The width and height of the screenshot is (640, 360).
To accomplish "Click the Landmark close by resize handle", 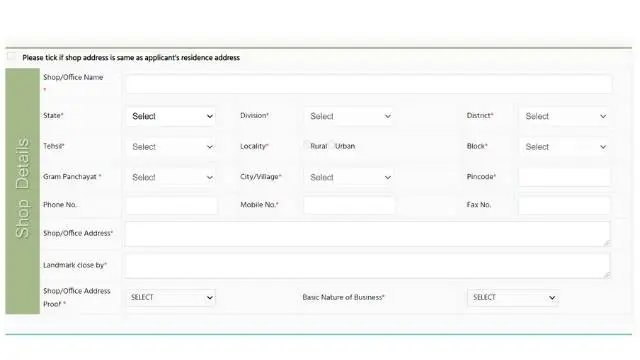I will (607, 275).
